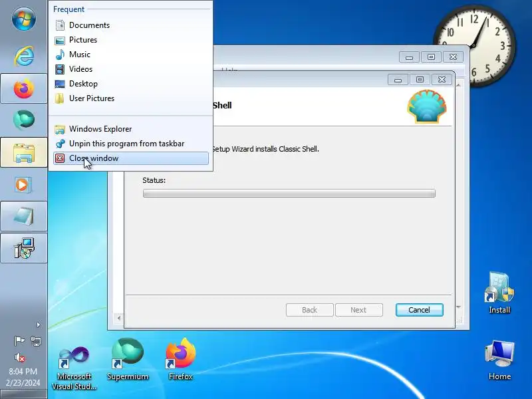532x399 pixels.
Task: Click Windows Explorer taskbar button
Action: (x=24, y=152)
